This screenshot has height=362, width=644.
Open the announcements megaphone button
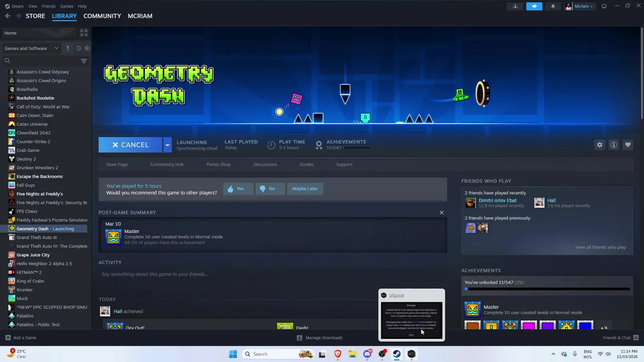(534, 6)
